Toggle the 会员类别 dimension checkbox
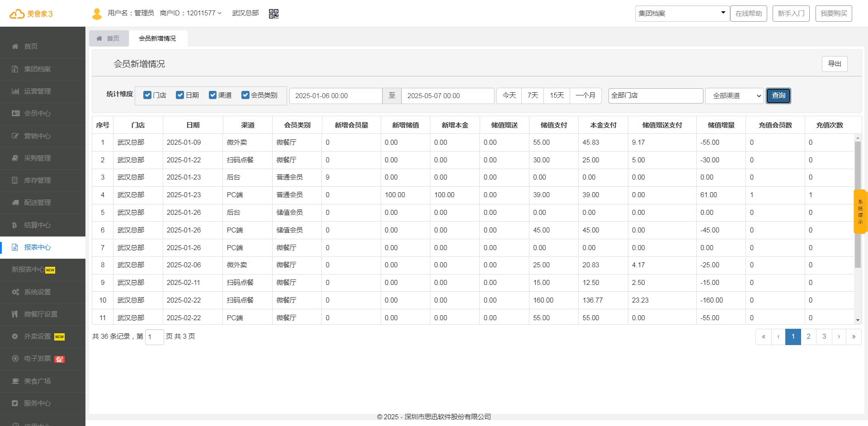The width and height of the screenshot is (868, 426). (x=245, y=95)
